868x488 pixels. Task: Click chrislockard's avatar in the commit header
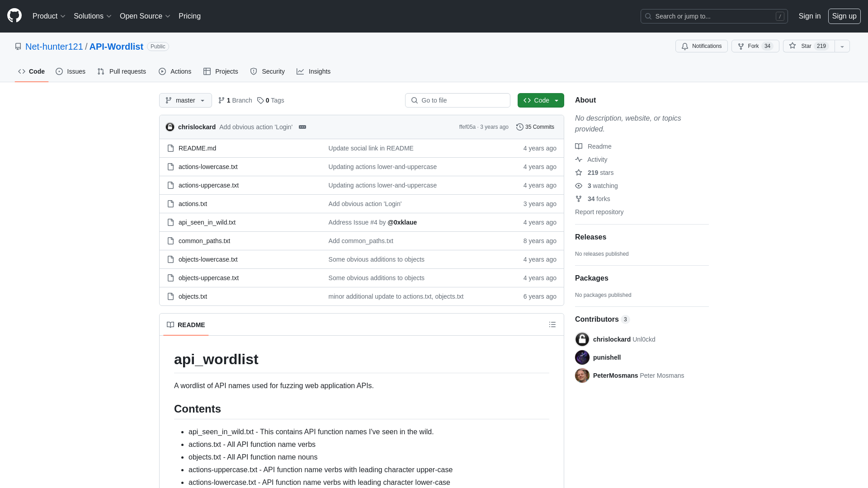(170, 127)
